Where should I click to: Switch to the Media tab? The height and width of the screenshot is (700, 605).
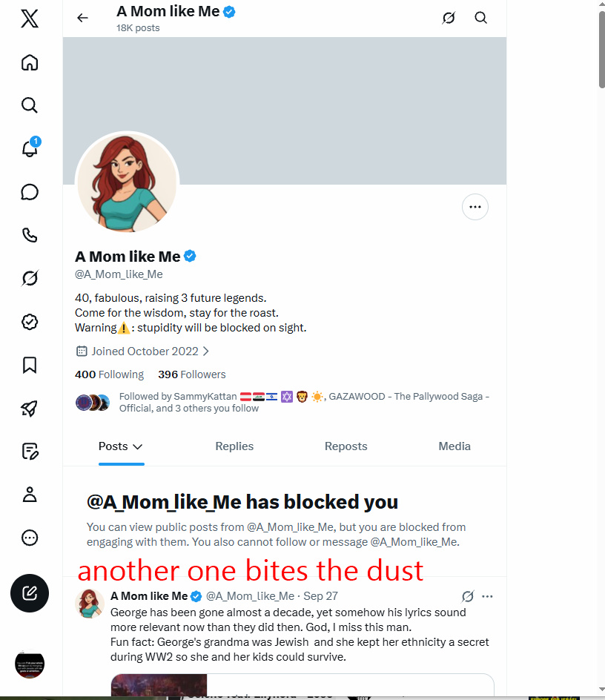pos(454,446)
